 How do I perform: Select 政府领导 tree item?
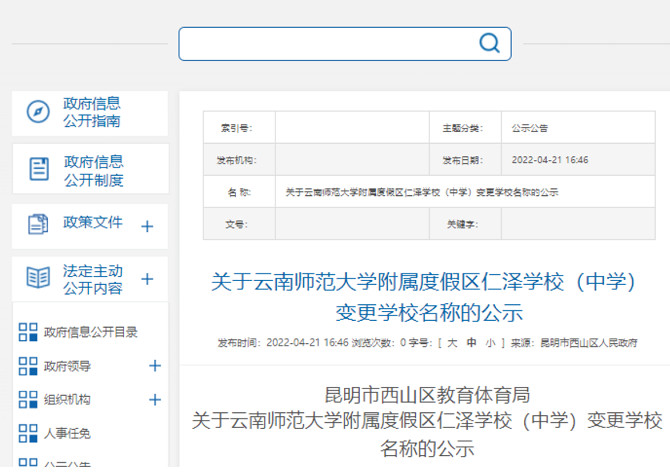[x=67, y=366]
